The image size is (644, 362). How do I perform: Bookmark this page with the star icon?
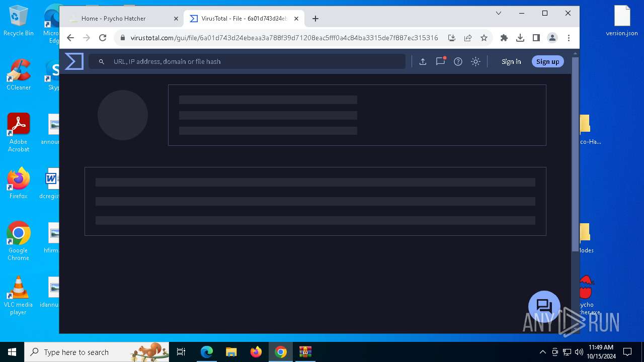tap(484, 38)
